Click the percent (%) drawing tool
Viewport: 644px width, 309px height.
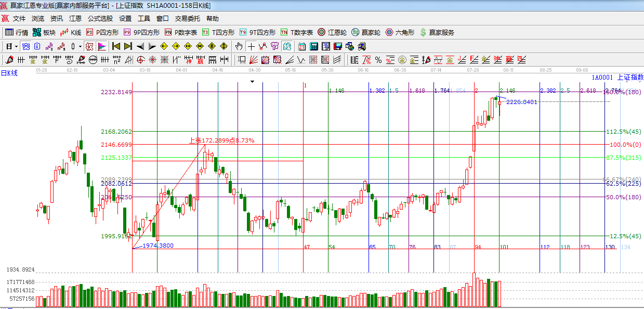[x=378, y=60]
